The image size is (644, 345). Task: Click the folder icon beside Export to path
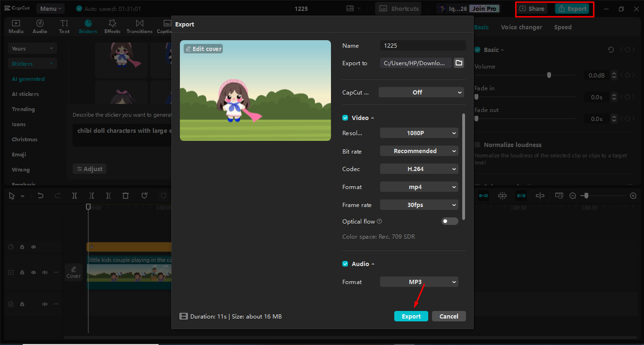click(458, 63)
